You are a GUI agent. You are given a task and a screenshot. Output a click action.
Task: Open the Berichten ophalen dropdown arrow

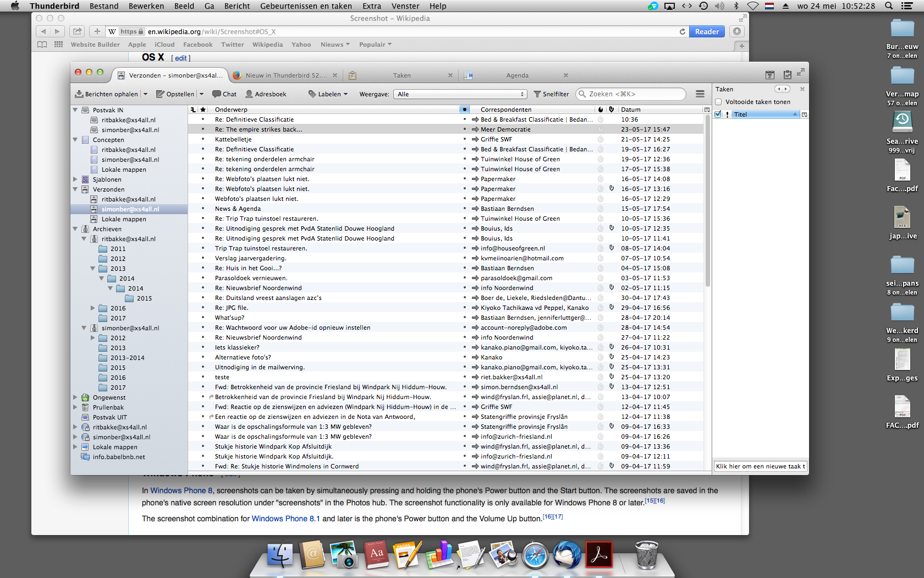145,94
